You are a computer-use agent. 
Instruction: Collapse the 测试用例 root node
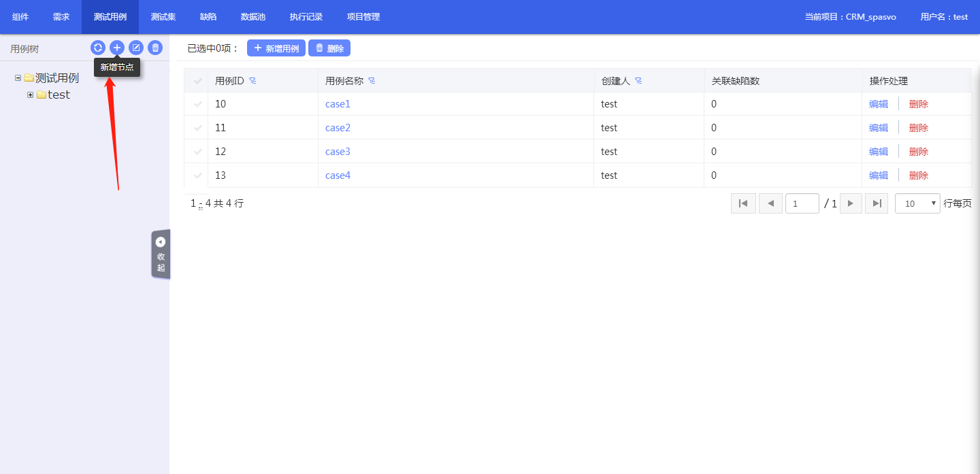point(18,78)
